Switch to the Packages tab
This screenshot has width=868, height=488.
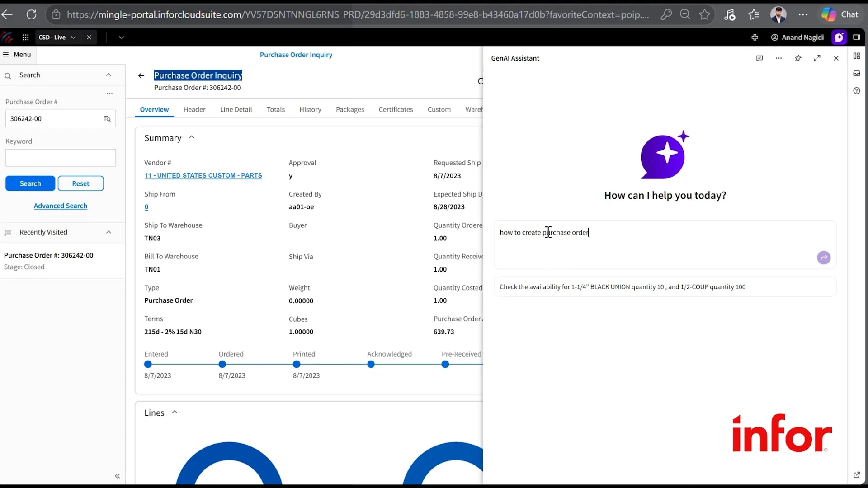click(350, 109)
